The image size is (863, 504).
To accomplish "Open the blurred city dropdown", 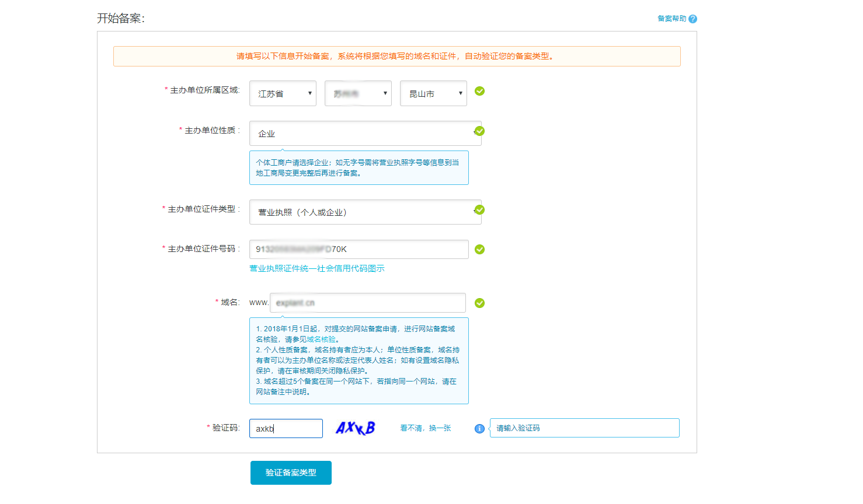I will (x=358, y=93).
